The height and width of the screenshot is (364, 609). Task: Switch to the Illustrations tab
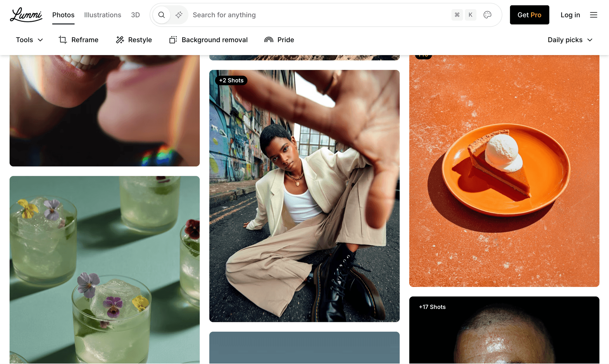[102, 15]
